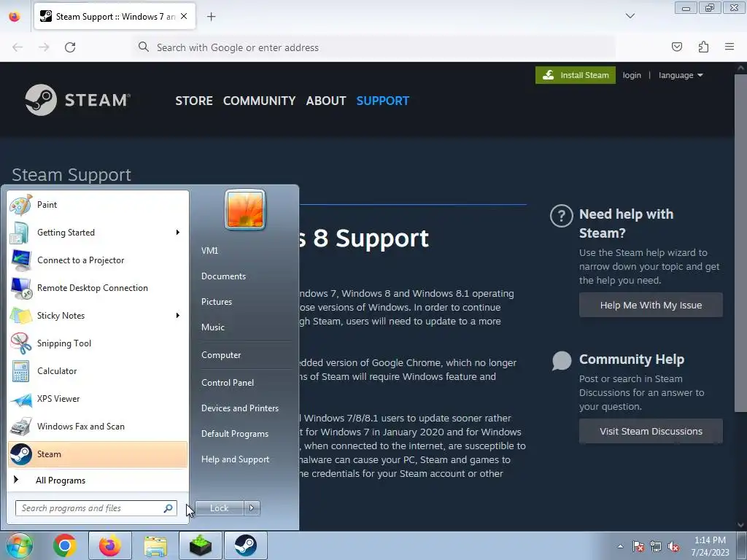Close the Steam Support tab
747x560 pixels.
pos(184,16)
